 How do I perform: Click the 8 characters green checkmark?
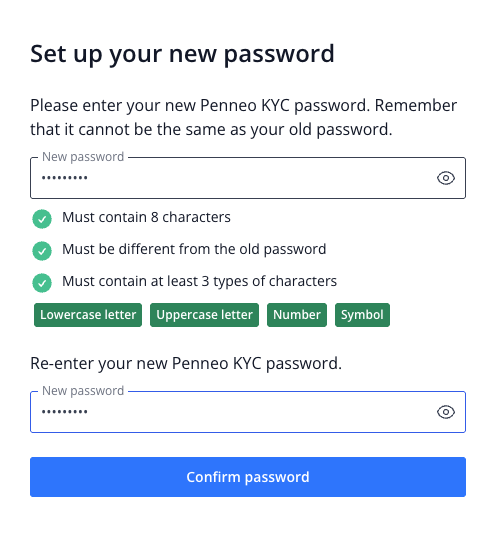click(42, 219)
